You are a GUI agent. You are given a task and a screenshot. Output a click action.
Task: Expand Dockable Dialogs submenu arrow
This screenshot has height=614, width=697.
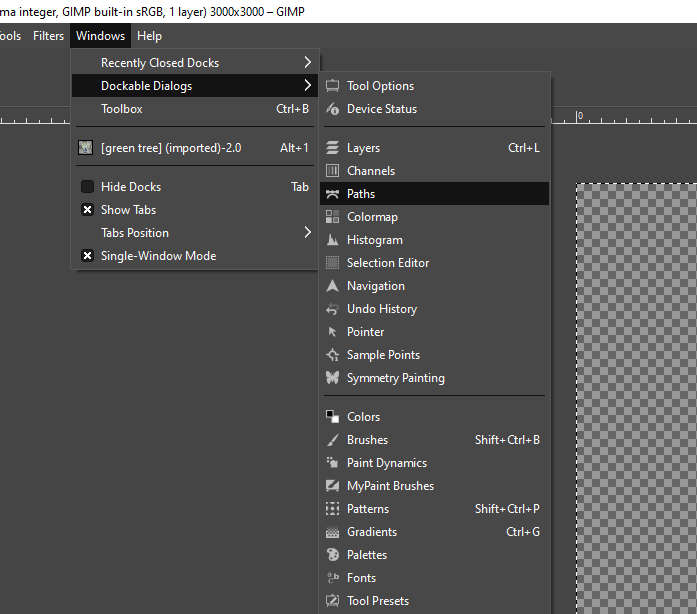[308, 85]
